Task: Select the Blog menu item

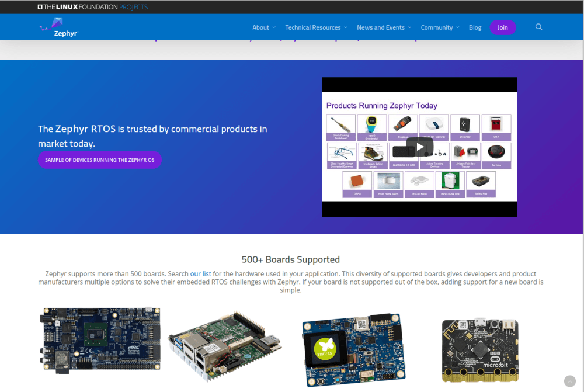Action: coord(475,27)
